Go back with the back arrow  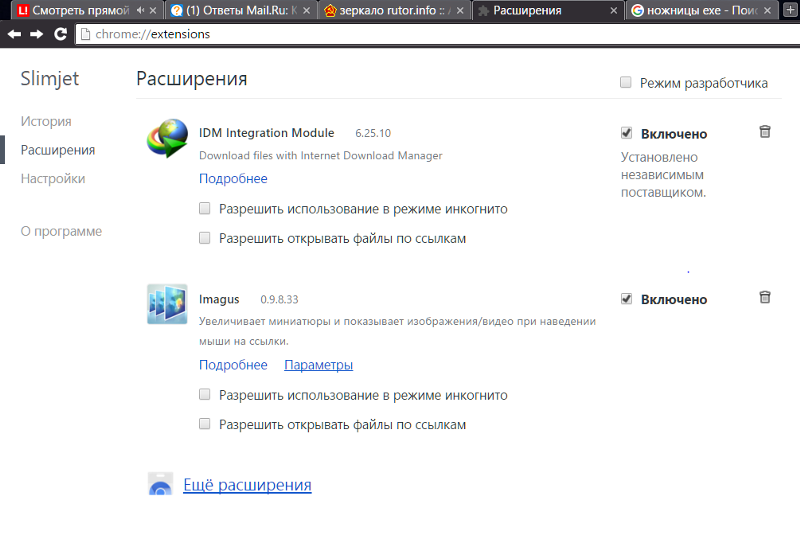pyautogui.click(x=14, y=34)
